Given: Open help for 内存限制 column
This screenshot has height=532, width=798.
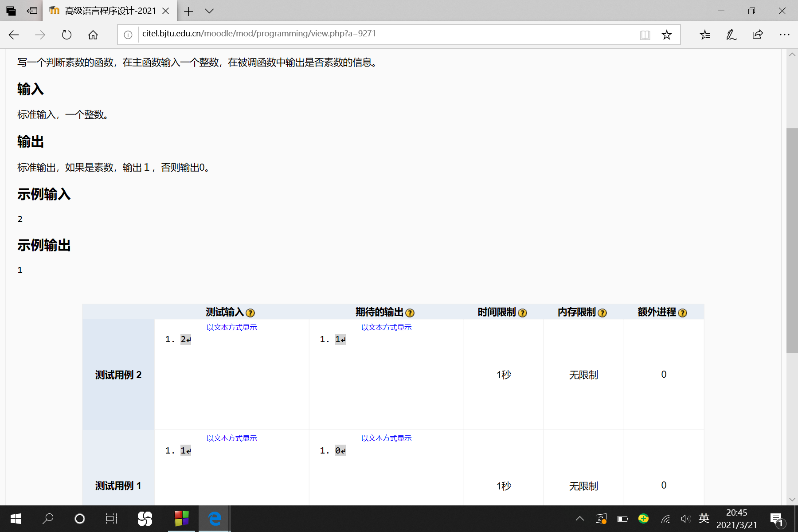Looking at the screenshot, I should 602,313.
